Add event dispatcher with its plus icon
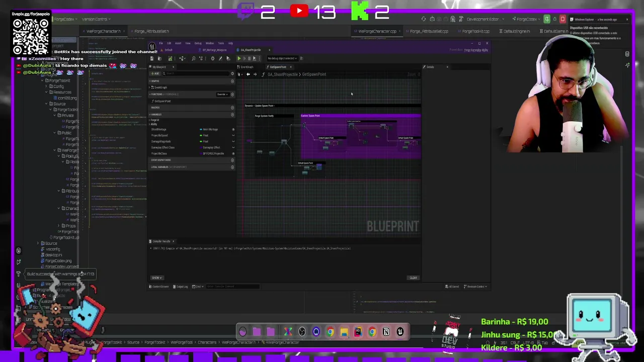 click(x=232, y=160)
